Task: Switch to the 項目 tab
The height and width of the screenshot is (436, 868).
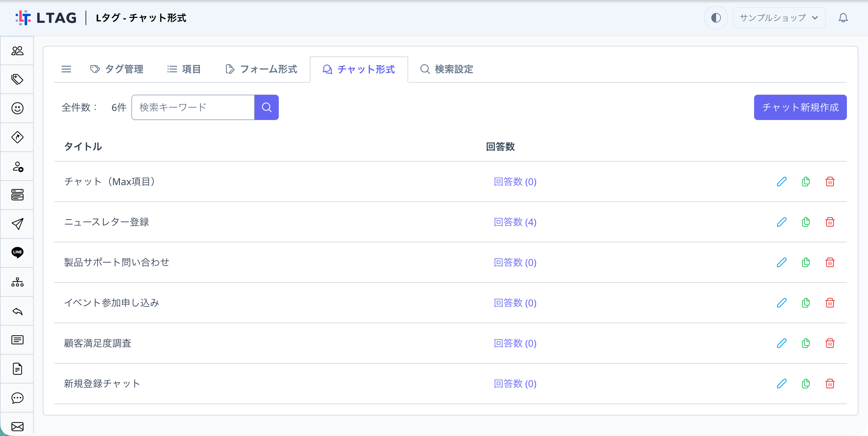Action: 184,69
